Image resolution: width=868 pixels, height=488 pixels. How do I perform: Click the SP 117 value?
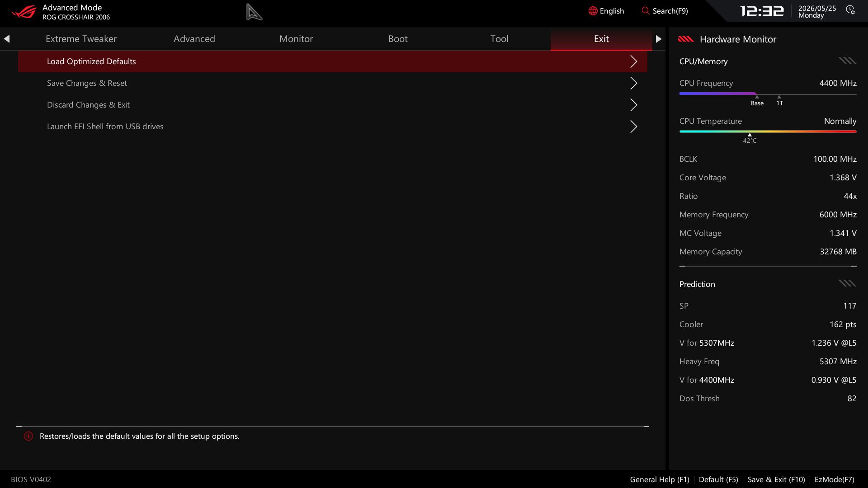tap(849, 306)
